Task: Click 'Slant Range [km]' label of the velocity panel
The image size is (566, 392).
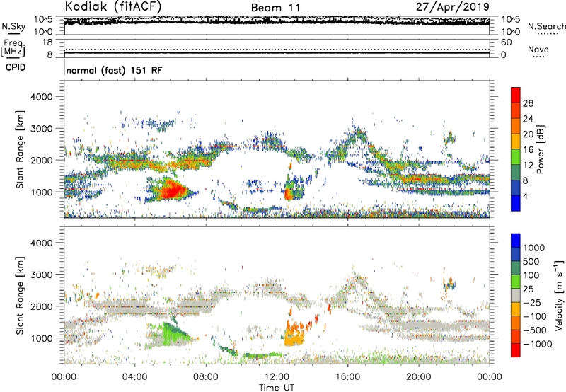Action: pyautogui.click(x=20, y=296)
